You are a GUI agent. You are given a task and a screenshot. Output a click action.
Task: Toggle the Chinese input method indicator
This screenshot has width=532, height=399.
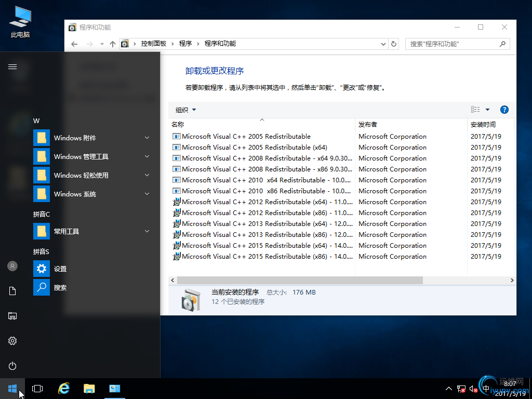click(486, 389)
